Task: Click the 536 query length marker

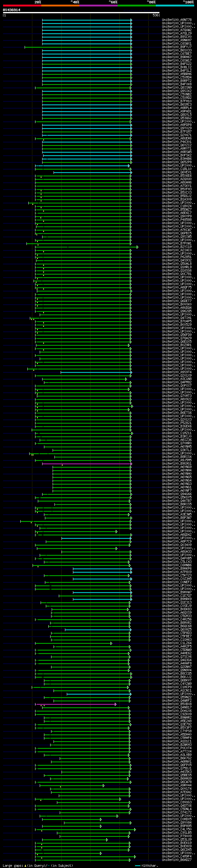Action: [x=155, y=15]
